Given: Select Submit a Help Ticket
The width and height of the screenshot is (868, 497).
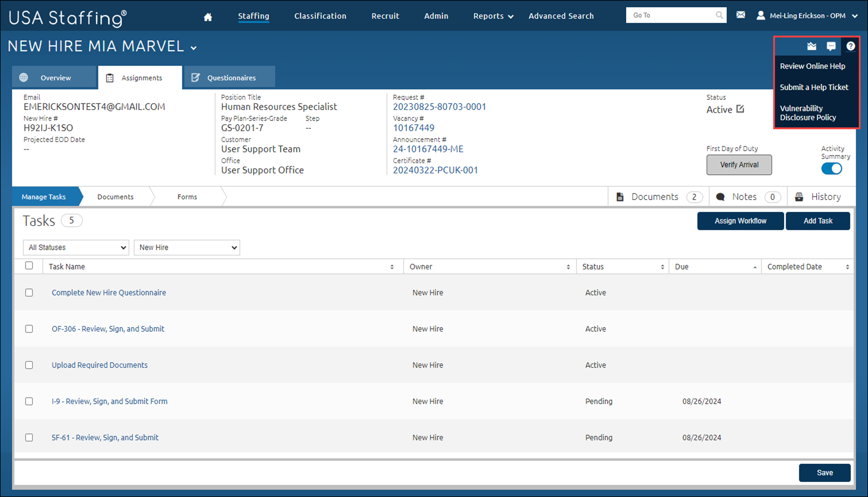Looking at the screenshot, I should point(814,87).
